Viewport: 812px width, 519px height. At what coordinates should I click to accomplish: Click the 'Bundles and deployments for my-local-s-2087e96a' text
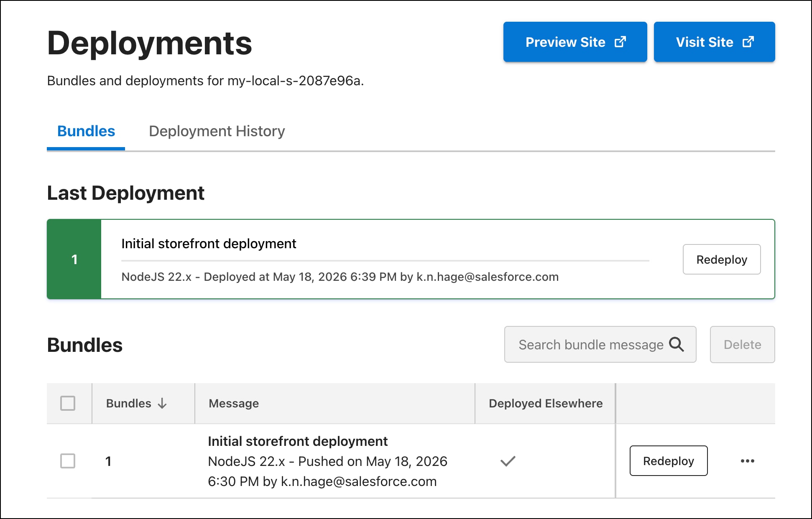[205, 81]
